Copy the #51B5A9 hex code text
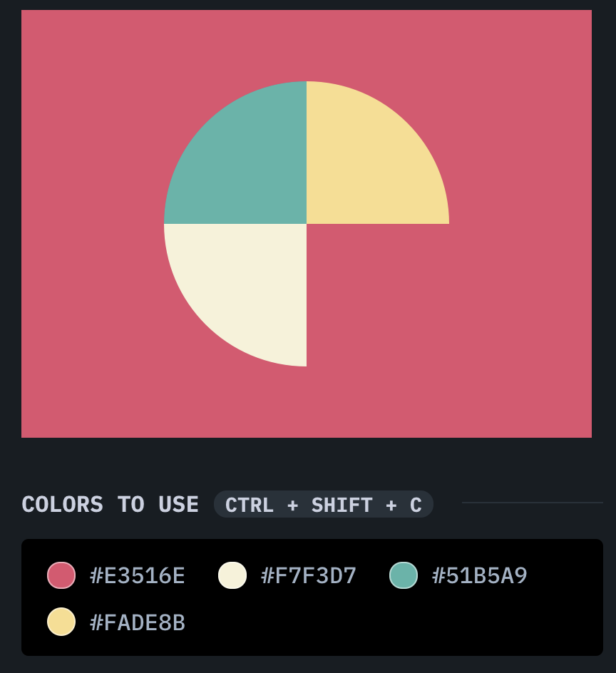Viewport: 616px width, 673px height. (480, 575)
